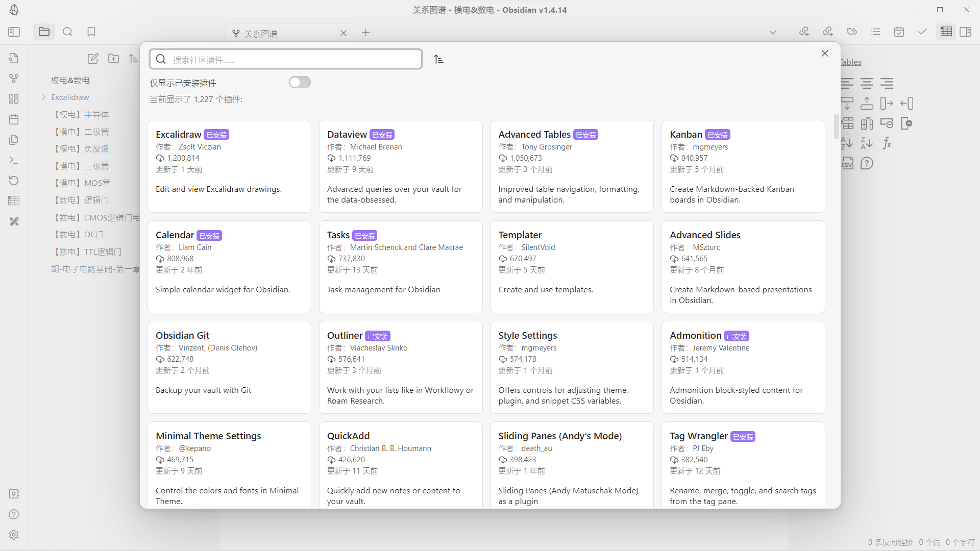980x551 pixels.
Task: Open the calendar icon in top toolbar
Action: click(899, 32)
